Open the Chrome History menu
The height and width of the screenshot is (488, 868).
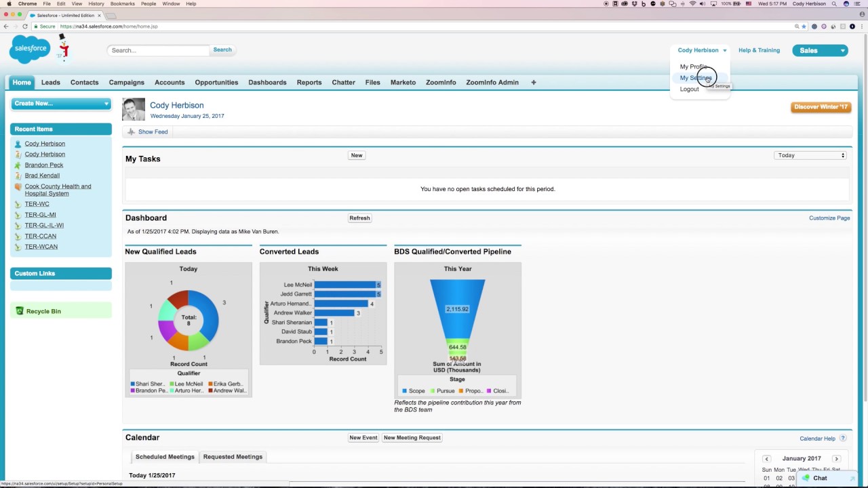coord(96,3)
